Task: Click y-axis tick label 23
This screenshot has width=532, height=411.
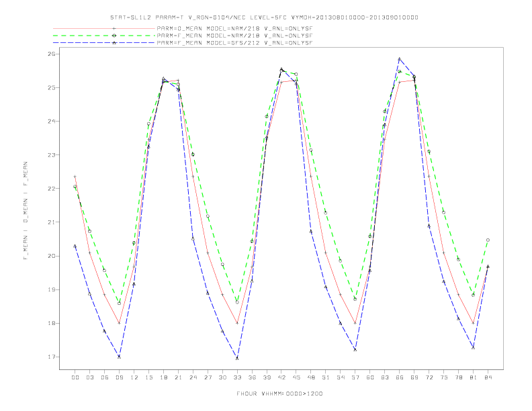Action: click(52, 155)
